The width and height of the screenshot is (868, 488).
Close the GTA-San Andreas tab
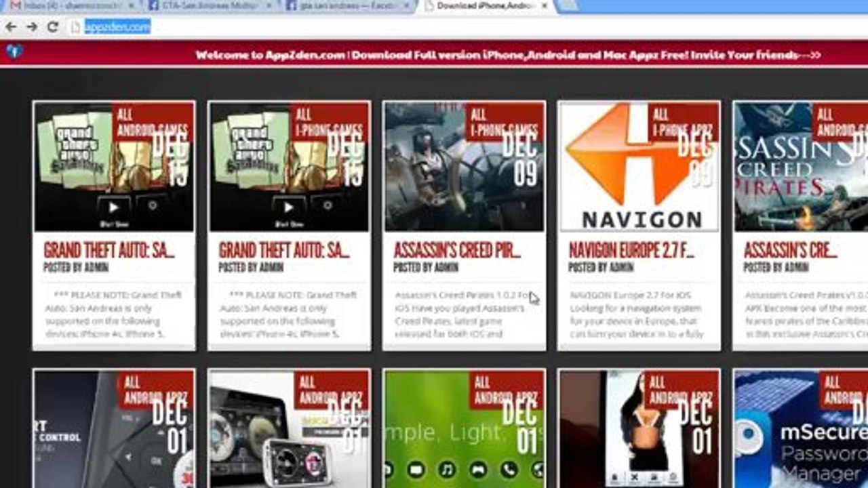[x=269, y=6]
